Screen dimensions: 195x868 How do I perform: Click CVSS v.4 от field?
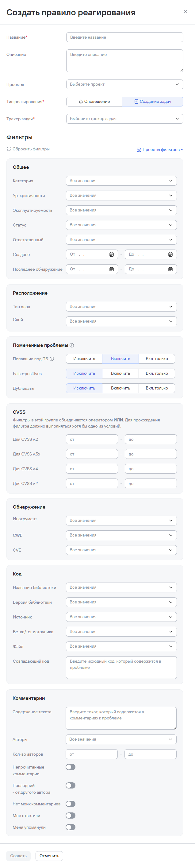point(92,469)
